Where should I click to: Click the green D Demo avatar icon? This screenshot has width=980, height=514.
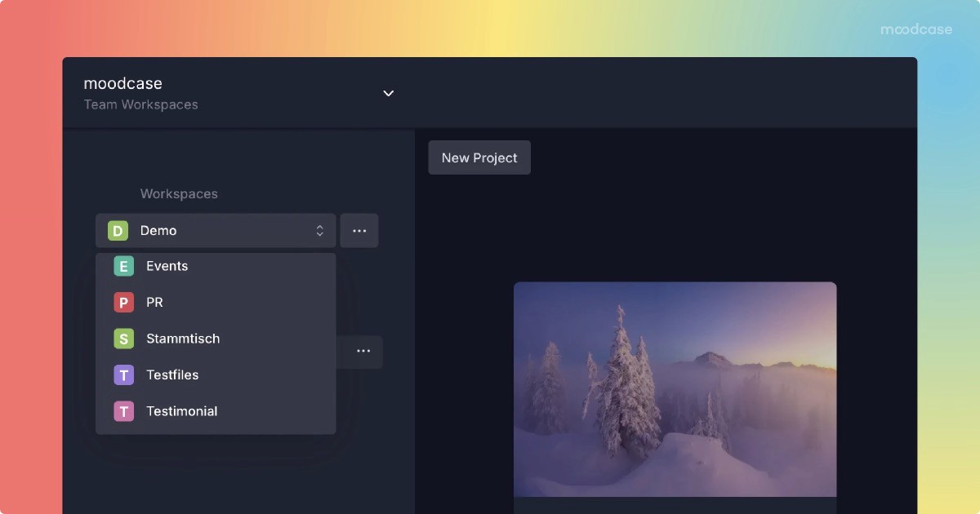(118, 231)
